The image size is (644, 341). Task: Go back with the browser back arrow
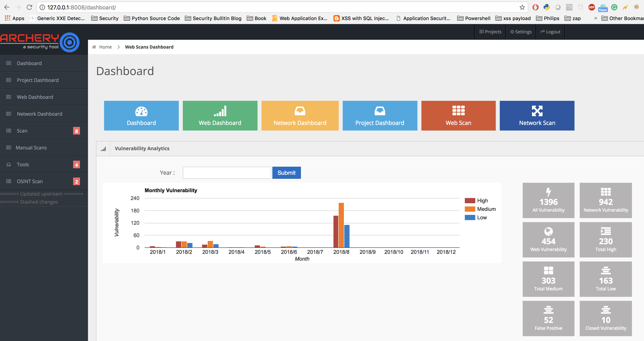coord(7,7)
